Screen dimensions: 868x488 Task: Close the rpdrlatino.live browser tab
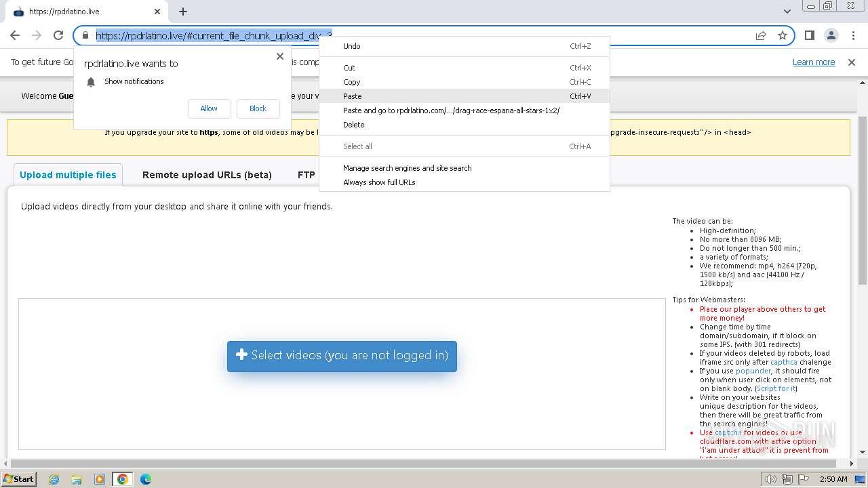tap(157, 12)
